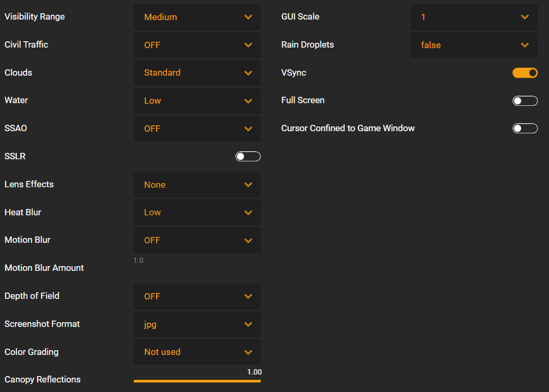549x392 pixels.
Task: Enable the Full Screen toggle
Action: click(x=525, y=101)
